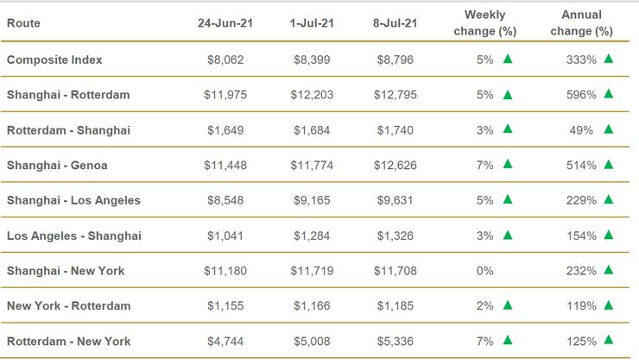Image resolution: width=639 pixels, height=364 pixels.
Task: Click the Composite Index annual change green arrow
Action: [609, 59]
